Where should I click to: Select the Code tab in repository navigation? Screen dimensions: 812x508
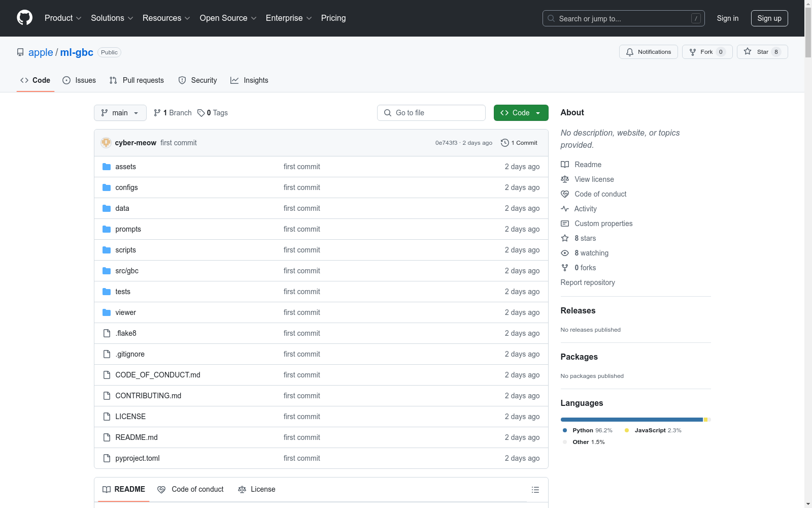[x=36, y=80]
